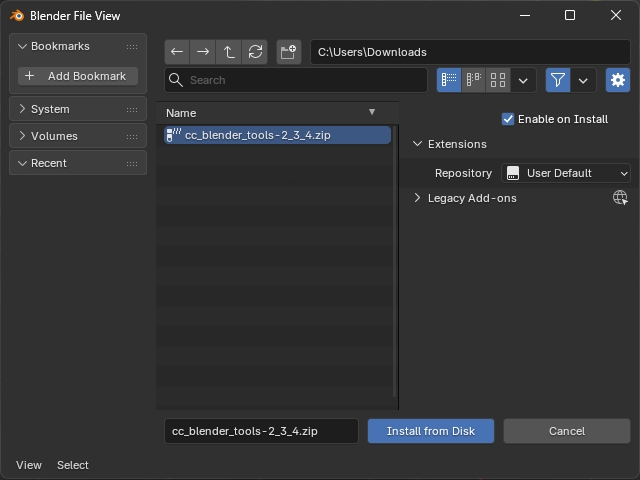Viewport: 640px width, 480px height.
Task: Open filter settings dropdown arrow
Action: (583, 80)
